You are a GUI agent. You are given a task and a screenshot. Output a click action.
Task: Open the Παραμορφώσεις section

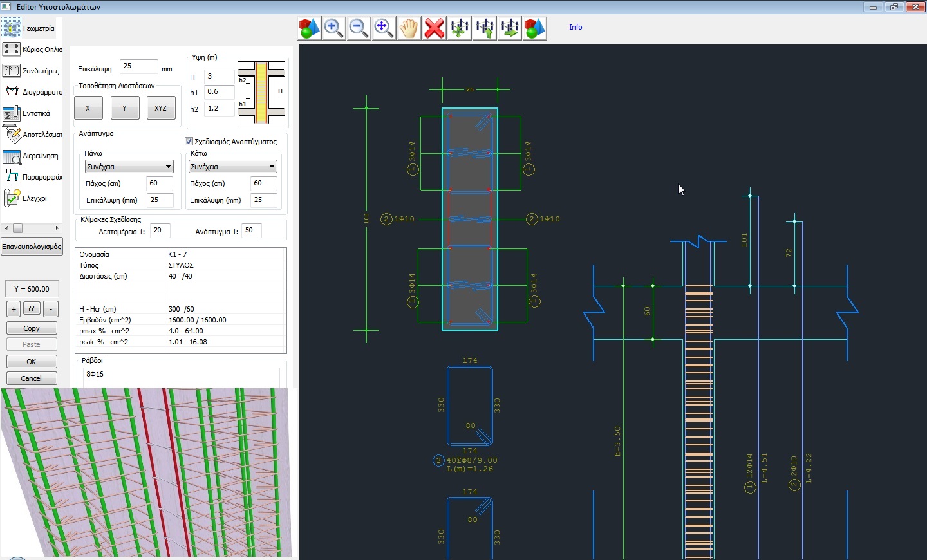coord(32,177)
